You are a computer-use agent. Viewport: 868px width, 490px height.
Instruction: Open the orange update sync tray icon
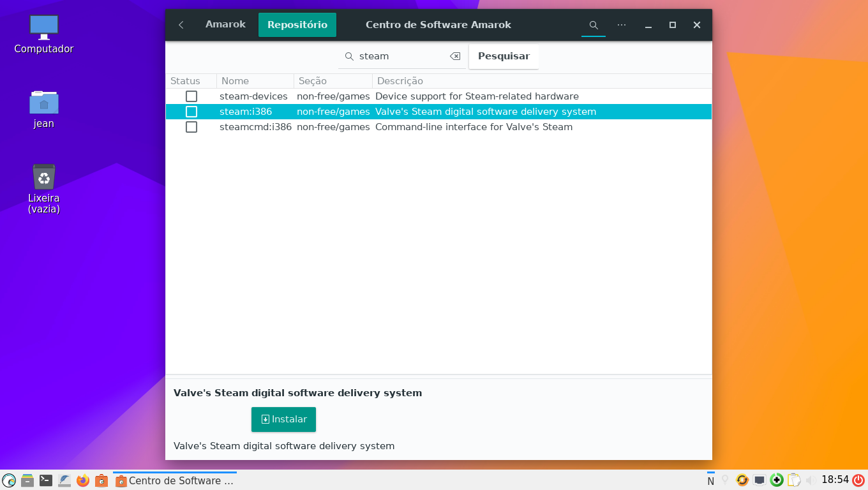click(x=742, y=480)
